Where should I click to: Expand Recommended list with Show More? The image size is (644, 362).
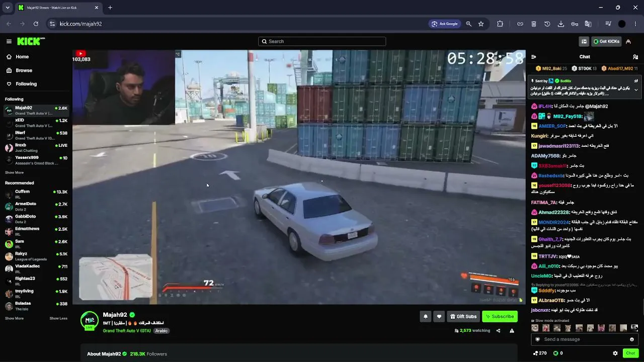tap(14, 318)
